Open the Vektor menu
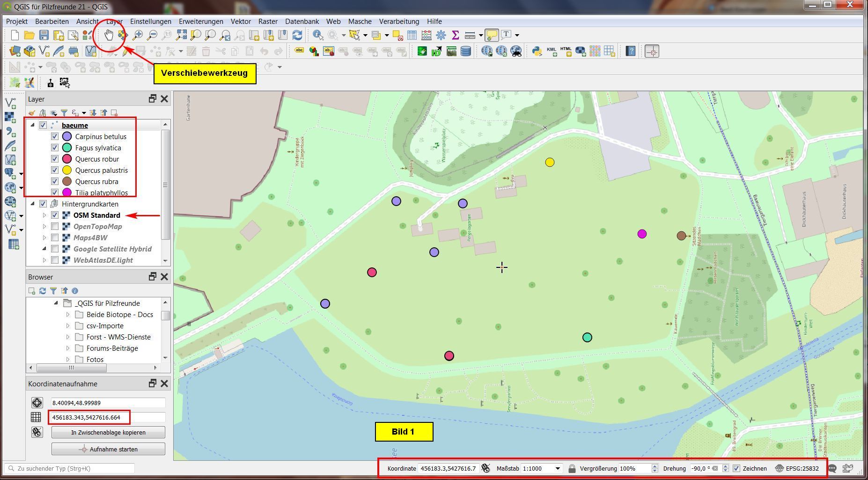 pyautogui.click(x=241, y=22)
